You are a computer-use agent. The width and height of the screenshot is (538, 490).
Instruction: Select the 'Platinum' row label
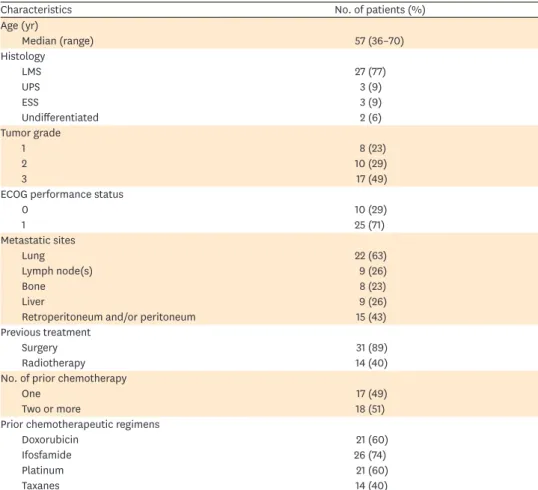click(x=43, y=470)
